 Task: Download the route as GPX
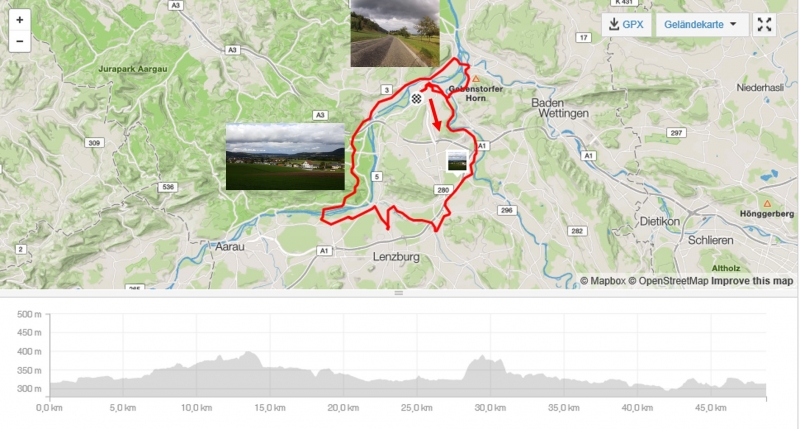tap(627, 24)
